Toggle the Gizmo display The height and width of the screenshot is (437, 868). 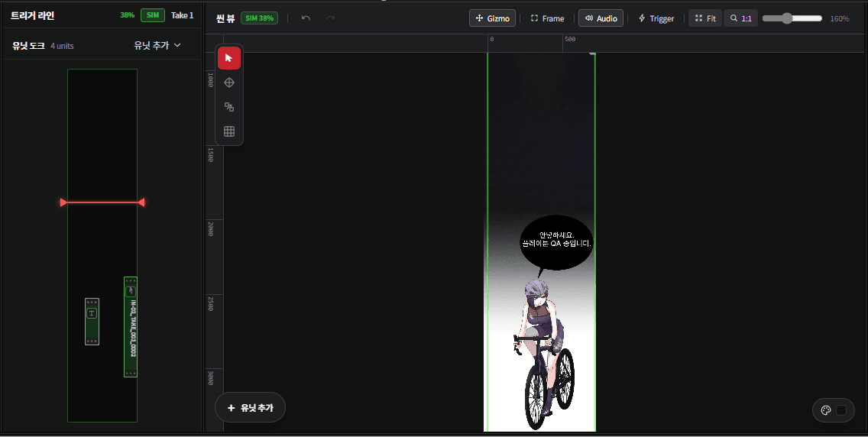(493, 18)
